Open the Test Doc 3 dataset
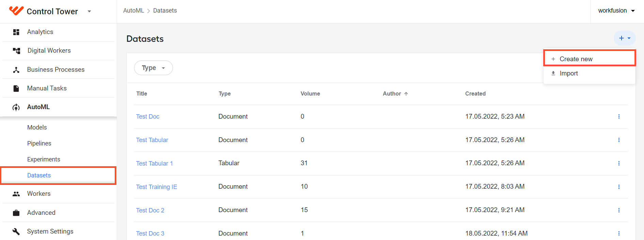The height and width of the screenshot is (240, 644). click(150, 234)
